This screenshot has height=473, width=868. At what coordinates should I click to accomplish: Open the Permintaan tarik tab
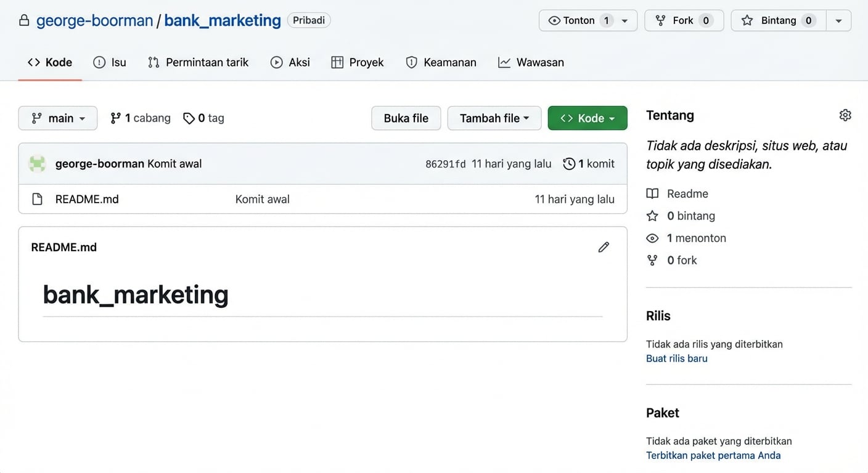coord(198,62)
